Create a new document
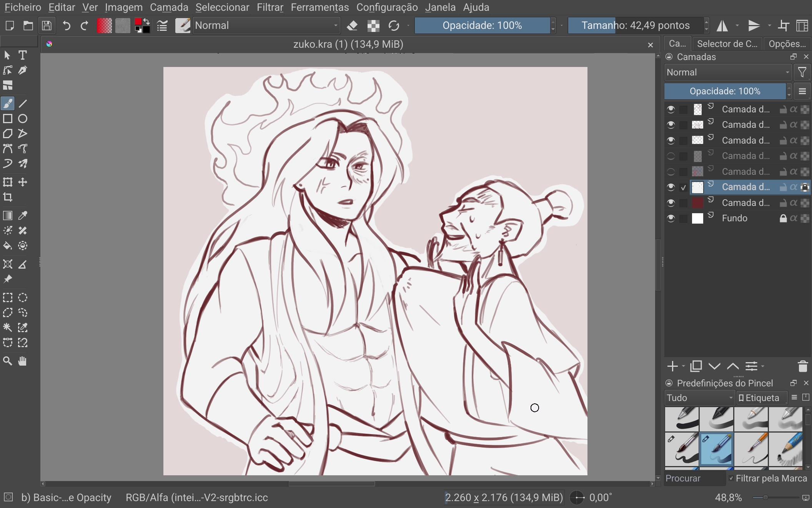Viewport: 812px width, 508px height. pyautogui.click(x=10, y=26)
